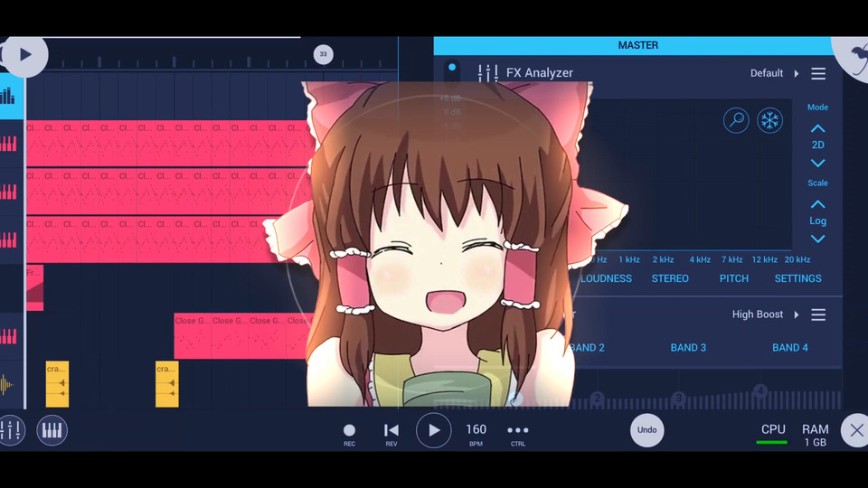Freeze the analyzer with the snowflake
The height and width of the screenshot is (488, 868).
pos(769,120)
